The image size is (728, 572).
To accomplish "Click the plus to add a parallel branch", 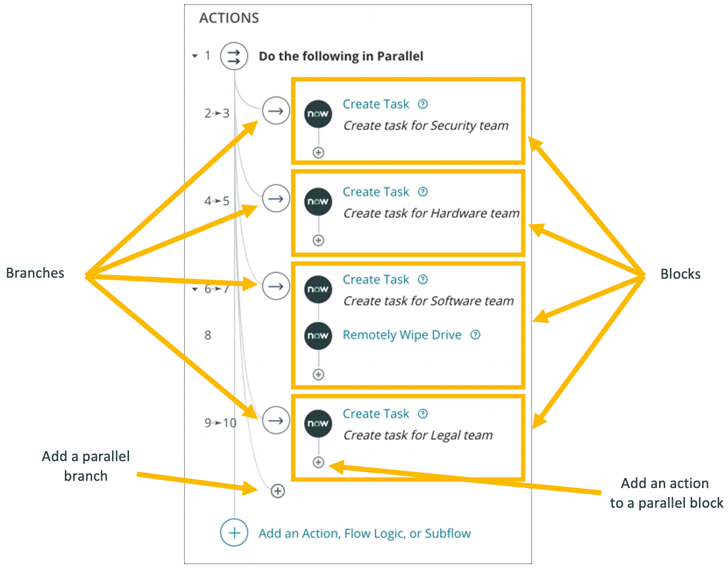I will point(277,492).
